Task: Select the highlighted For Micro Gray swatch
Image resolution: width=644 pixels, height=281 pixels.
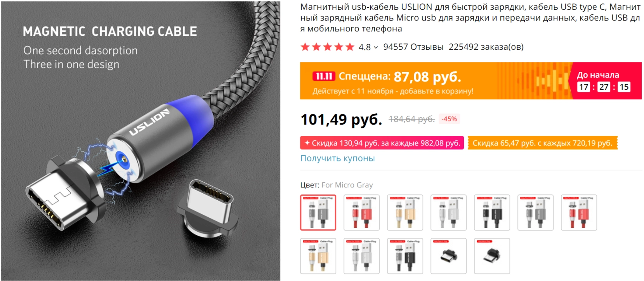Action: point(318,213)
